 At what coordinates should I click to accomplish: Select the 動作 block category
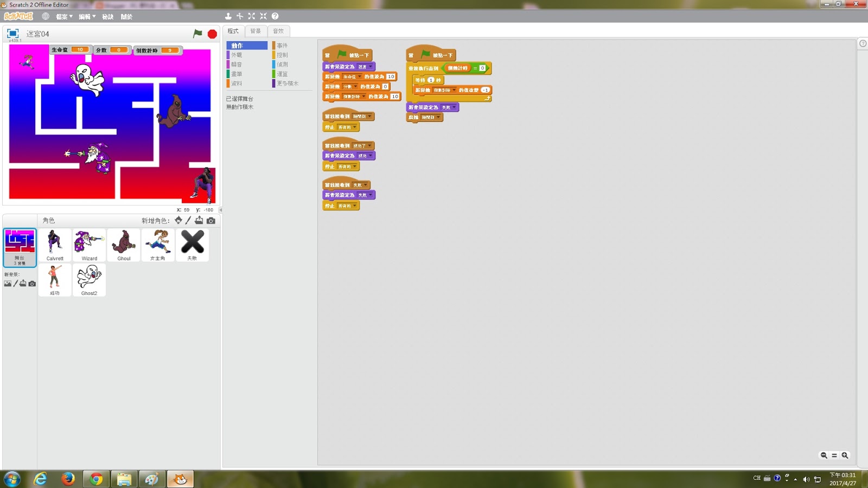(247, 46)
